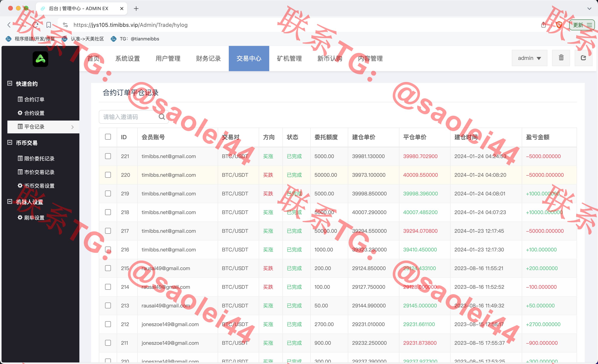
Task: Collapse the 币币交易 sidebar group
Action: (10, 142)
